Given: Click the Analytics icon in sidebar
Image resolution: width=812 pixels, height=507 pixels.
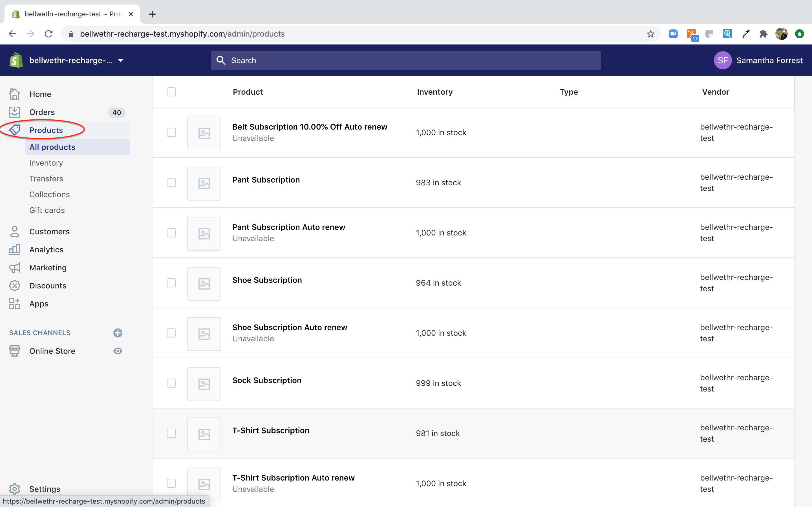Looking at the screenshot, I should point(15,249).
